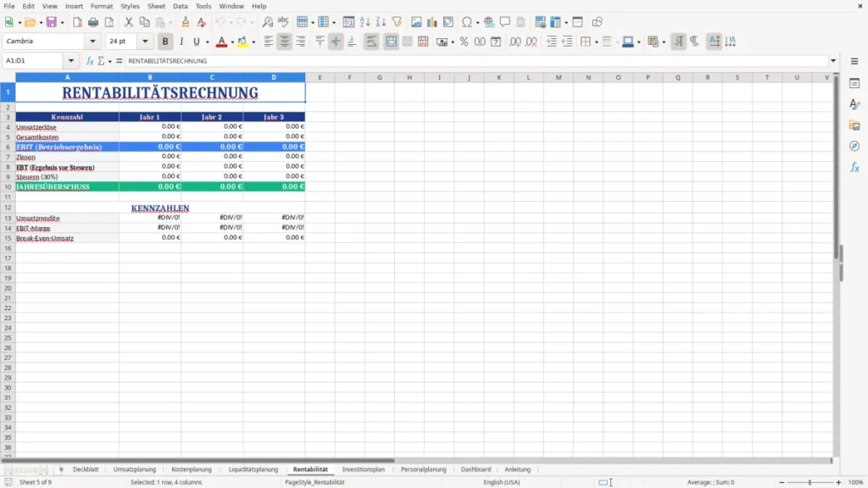This screenshot has width=868, height=488.
Task: Open the Font Color dropdown arrow
Action: [232, 42]
